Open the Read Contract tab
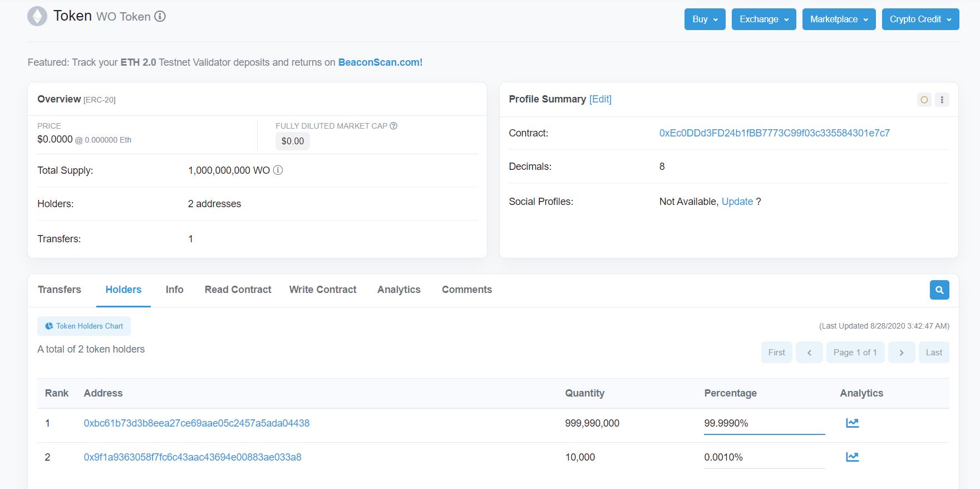The image size is (980, 489). 238,290
